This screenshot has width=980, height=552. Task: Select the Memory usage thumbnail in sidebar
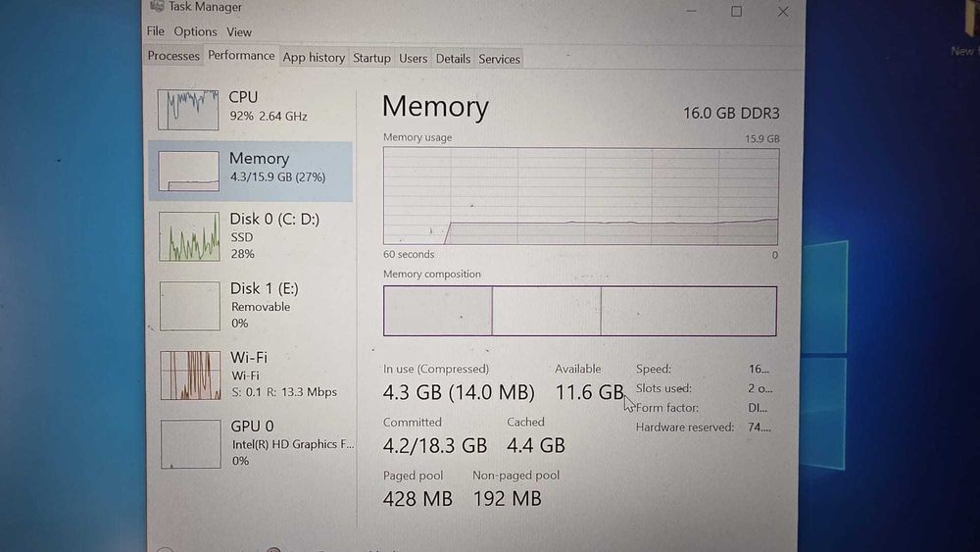[x=189, y=171]
